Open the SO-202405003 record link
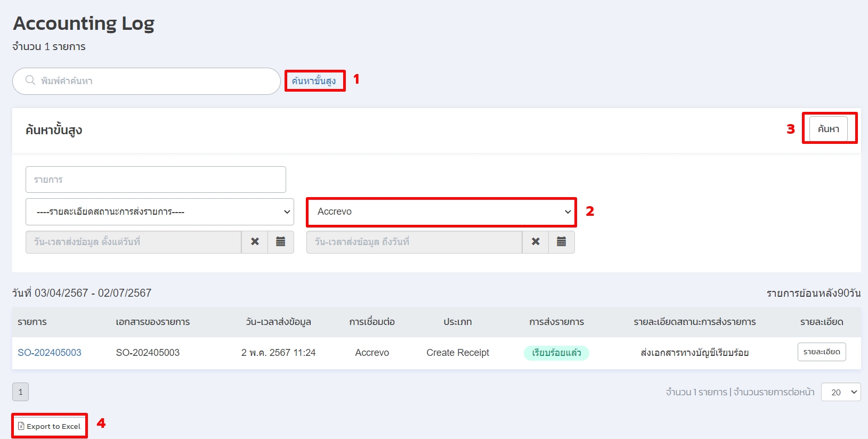This screenshot has height=439, width=868. pyautogui.click(x=50, y=353)
